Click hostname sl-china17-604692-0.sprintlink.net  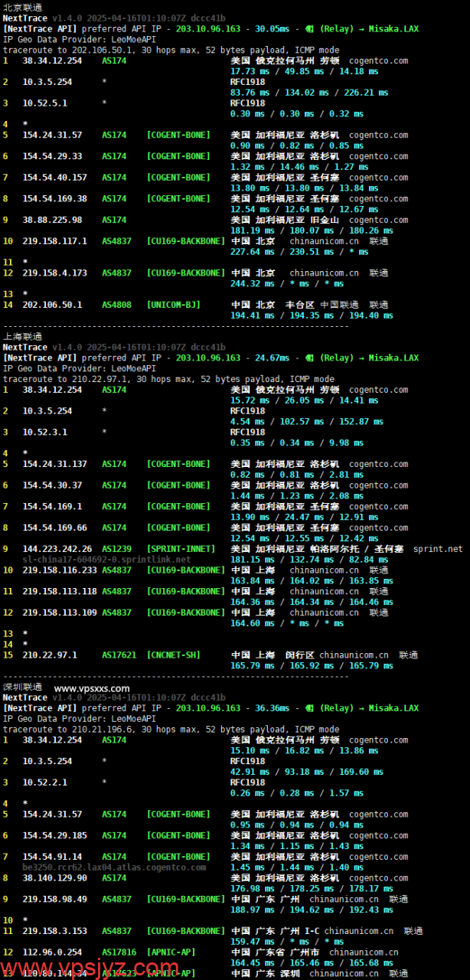[106, 560]
